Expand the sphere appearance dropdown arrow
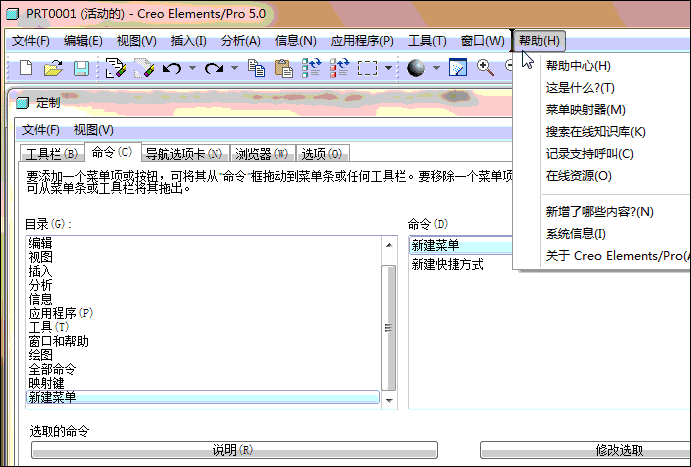The height and width of the screenshot is (467, 691). coord(436,68)
